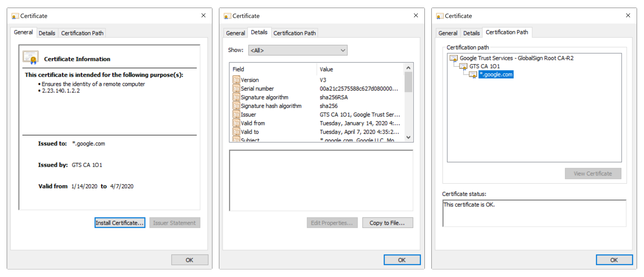
Task: Close the Details certificate window
Action: [416, 15]
